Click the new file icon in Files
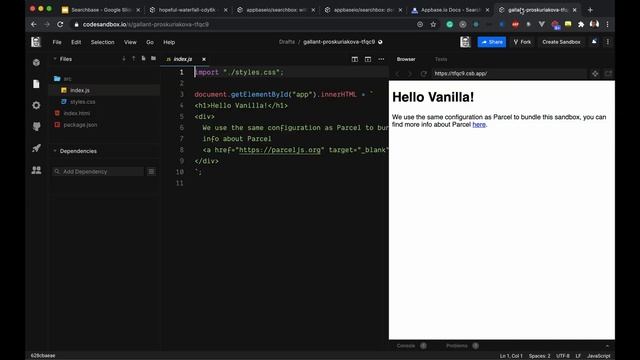640x360 pixels. [x=143, y=59]
